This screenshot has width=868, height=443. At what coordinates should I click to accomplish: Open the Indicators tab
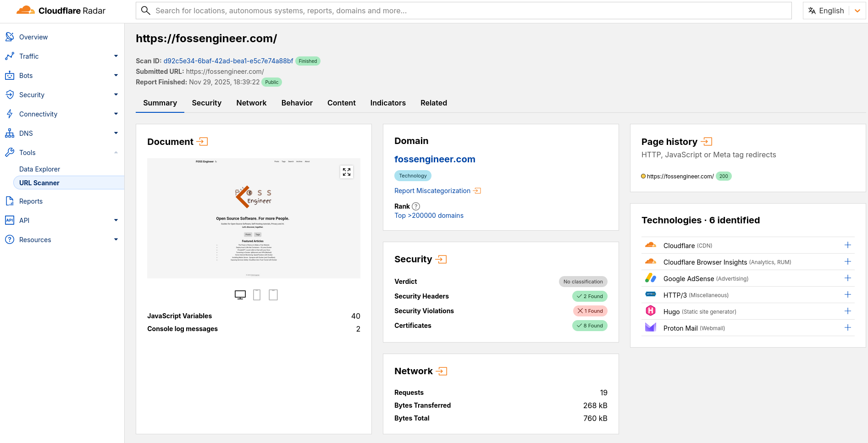pyautogui.click(x=387, y=103)
